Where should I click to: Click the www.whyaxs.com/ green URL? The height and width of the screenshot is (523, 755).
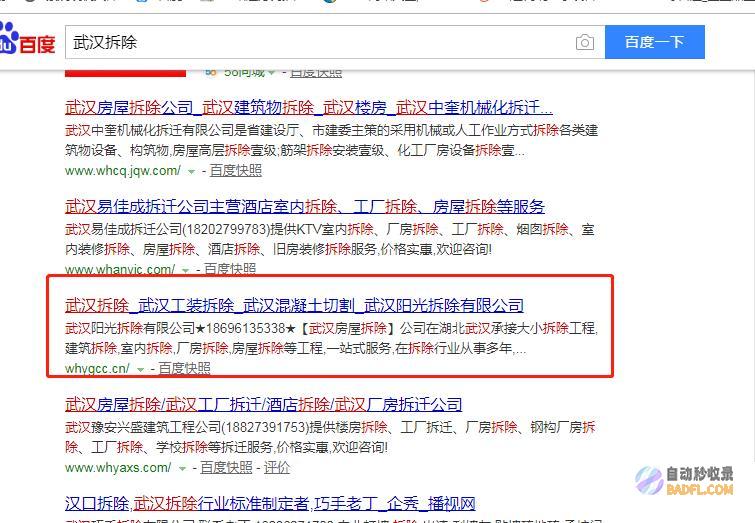pyautogui.click(x=118, y=467)
